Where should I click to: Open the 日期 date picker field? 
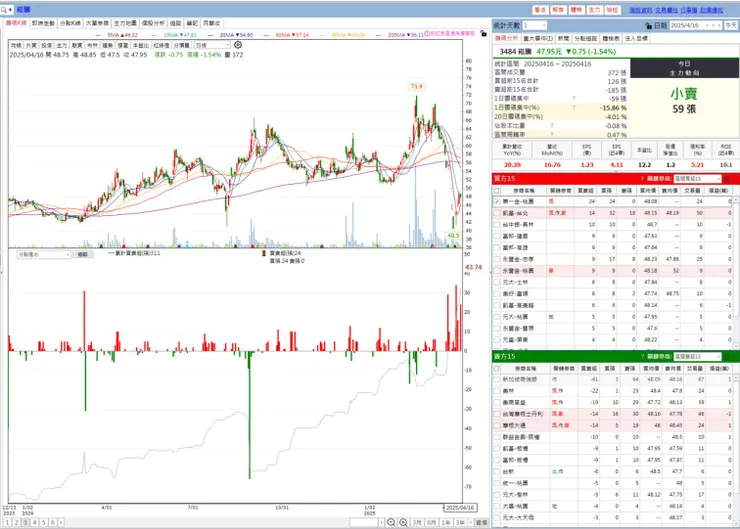(x=696, y=25)
